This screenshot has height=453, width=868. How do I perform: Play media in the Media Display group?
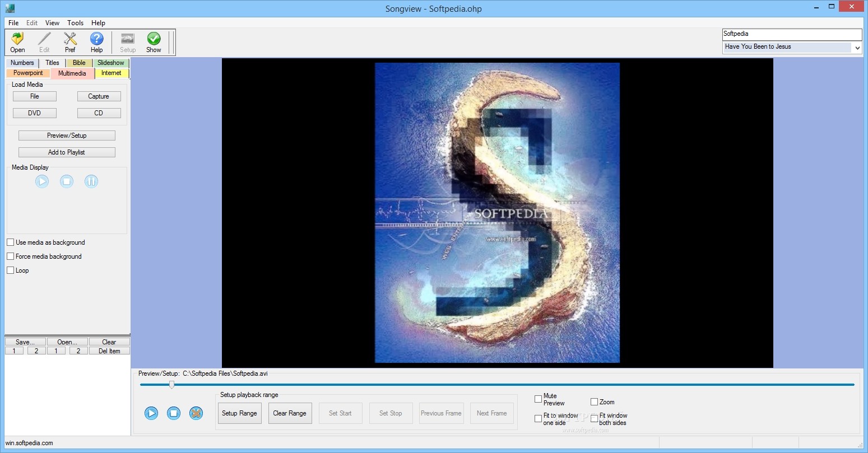point(42,181)
